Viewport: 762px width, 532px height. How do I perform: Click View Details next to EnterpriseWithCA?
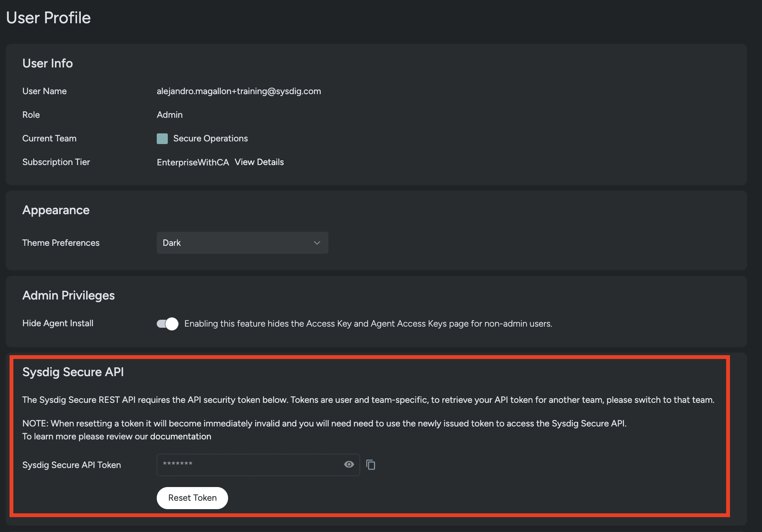pyautogui.click(x=259, y=162)
